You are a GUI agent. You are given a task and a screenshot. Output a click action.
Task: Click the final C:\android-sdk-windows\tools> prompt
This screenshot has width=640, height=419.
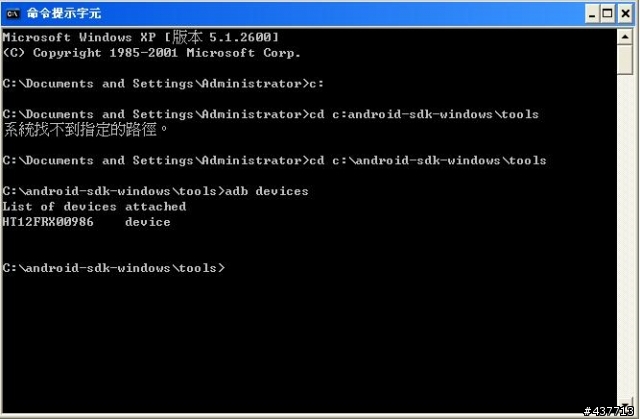coord(113,268)
